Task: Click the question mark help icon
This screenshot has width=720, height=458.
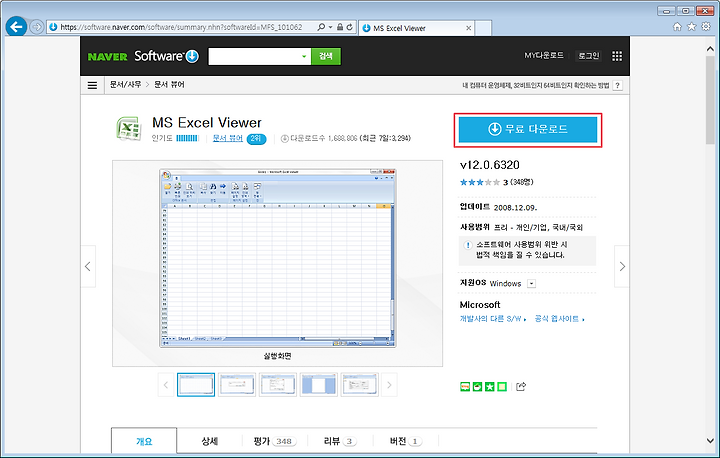Action: coord(618,85)
